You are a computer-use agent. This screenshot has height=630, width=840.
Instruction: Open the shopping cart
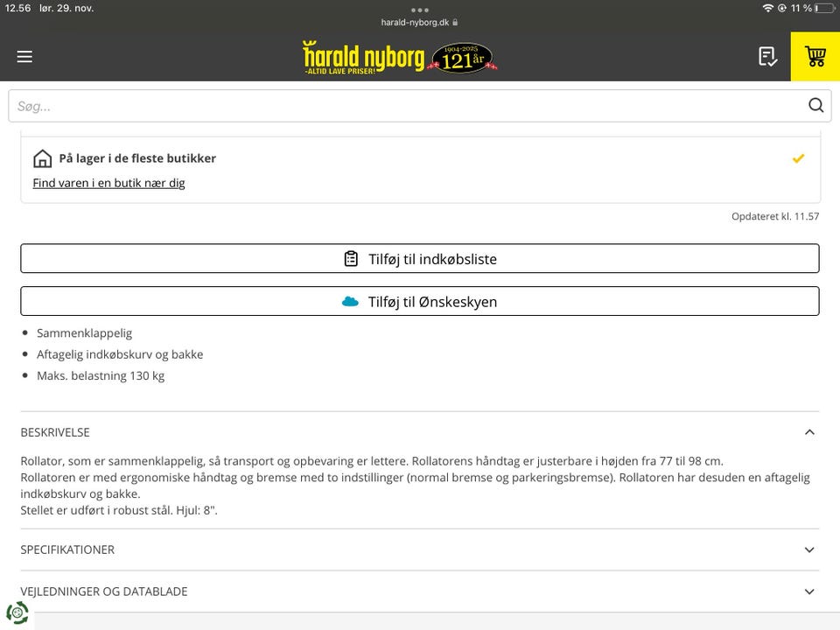[815, 56]
